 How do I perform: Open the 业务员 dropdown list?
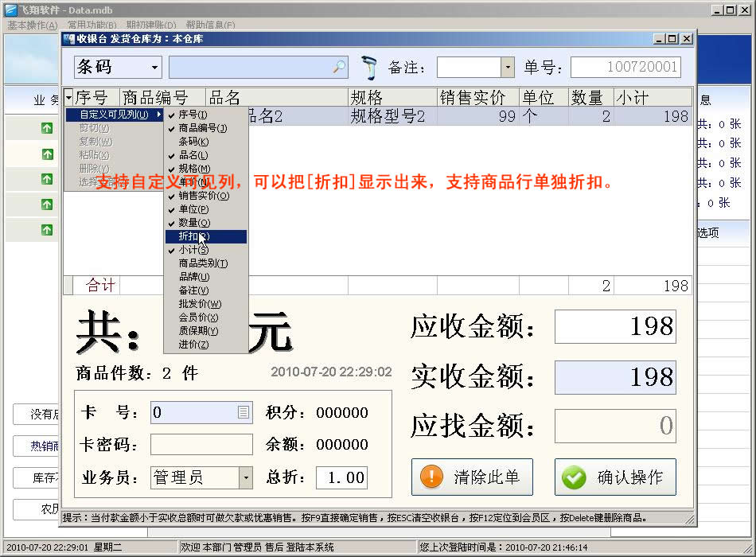(x=246, y=477)
